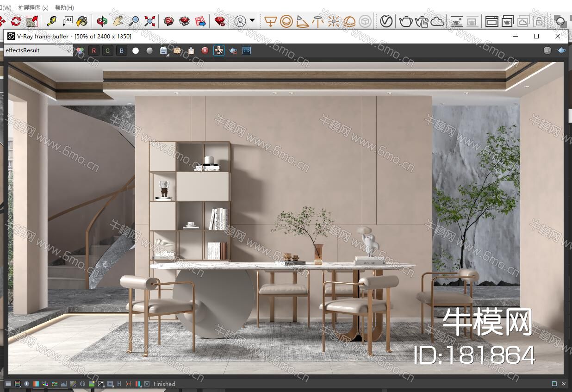Toggle the green channel G button
The width and height of the screenshot is (572, 392).
pos(108,50)
